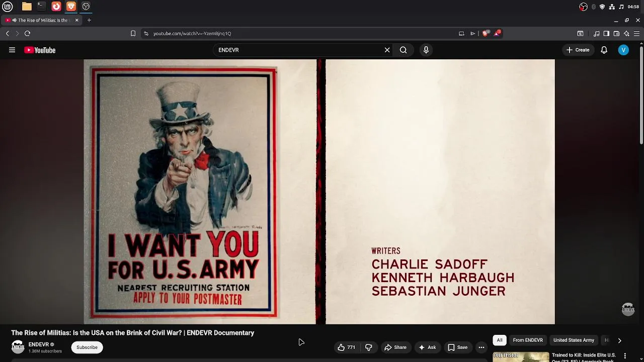Open the tab search icon in toolbar
This screenshot has height=362, width=644.
580,34
